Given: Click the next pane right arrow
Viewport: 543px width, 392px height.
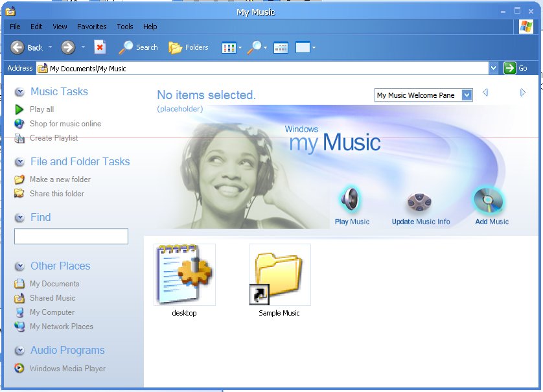Looking at the screenshot, I should 522,93.
